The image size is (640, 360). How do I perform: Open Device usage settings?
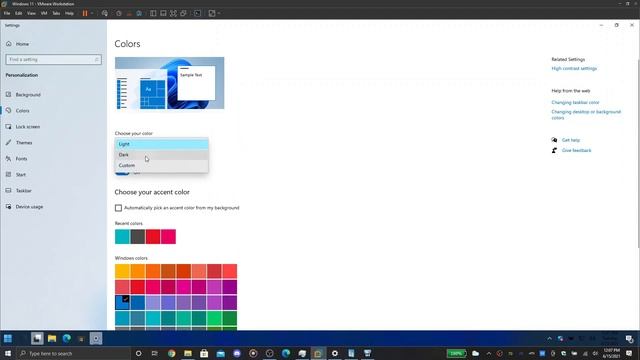pyautogui.click(x=29, y=207)
